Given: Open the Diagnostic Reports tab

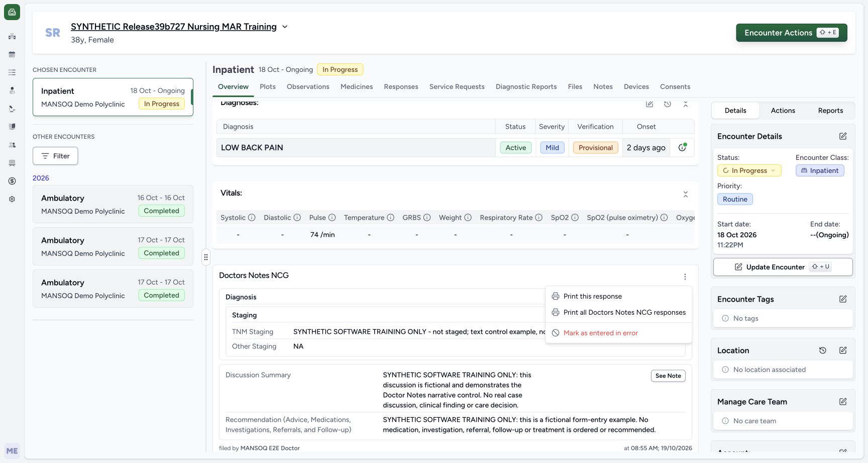Looking at the screenshot, I should 526,86.
